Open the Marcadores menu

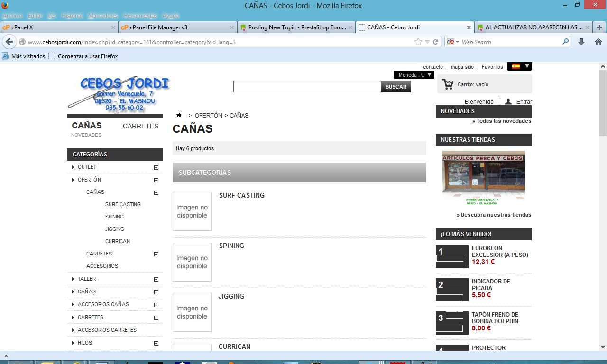[x=103, y=16]
